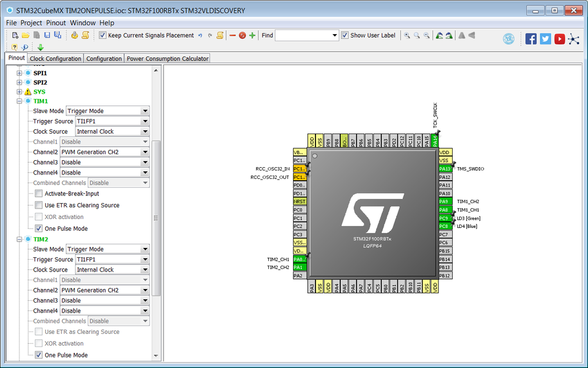The image size is (588, 368).
Task: Open the Find combo box arrow
Action: (334, 36)
